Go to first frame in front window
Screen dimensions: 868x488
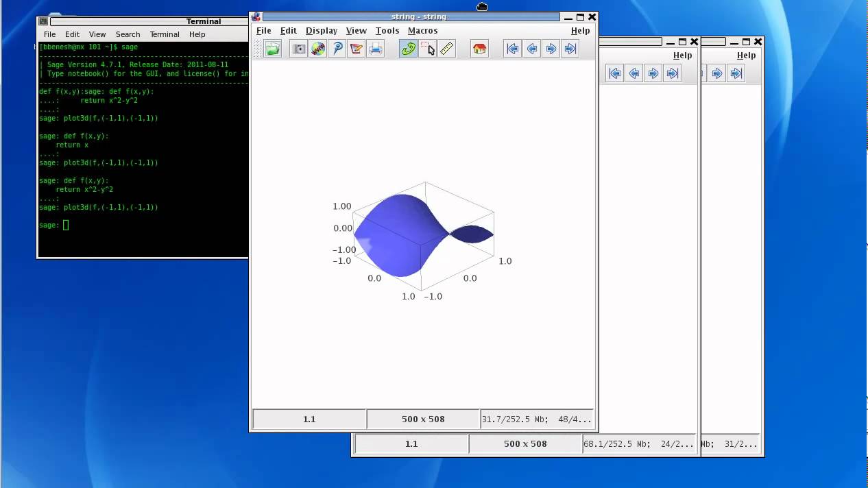(x=512, y=49)
